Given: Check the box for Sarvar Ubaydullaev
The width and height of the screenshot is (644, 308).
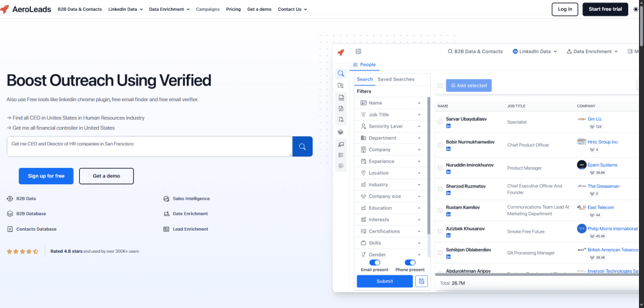Looking at the screenshot, I should (440, 122).
